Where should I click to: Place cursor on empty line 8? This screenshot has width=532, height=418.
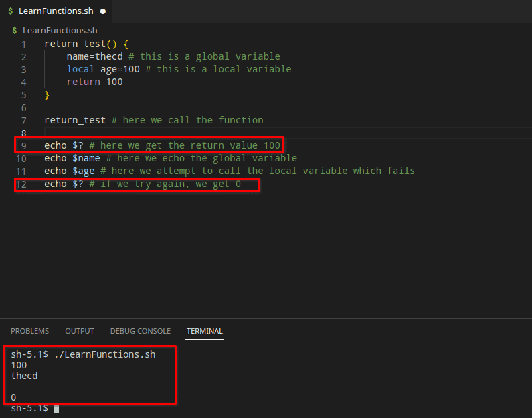click(x=288, y=133)
